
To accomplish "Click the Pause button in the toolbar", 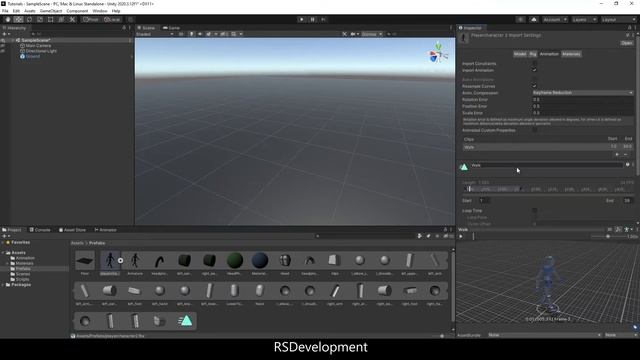I will coord(313,20).
